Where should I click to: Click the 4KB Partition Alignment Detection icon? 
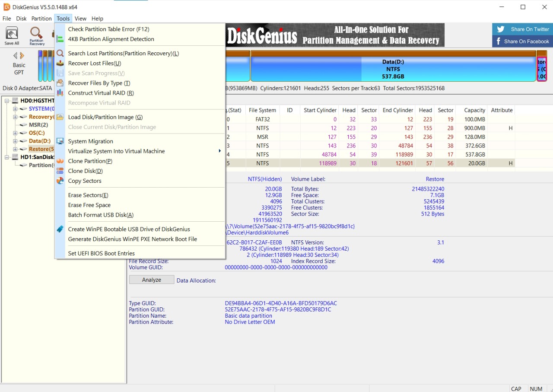(60, 39)
